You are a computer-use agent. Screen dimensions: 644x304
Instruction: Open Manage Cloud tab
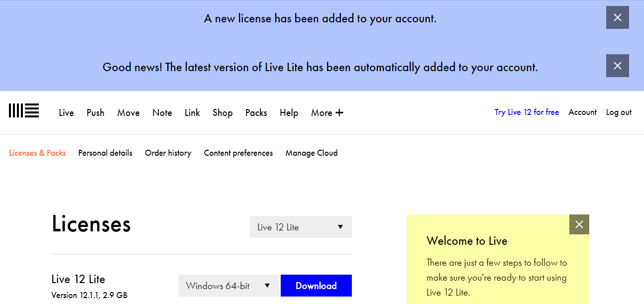pos(312,153)
